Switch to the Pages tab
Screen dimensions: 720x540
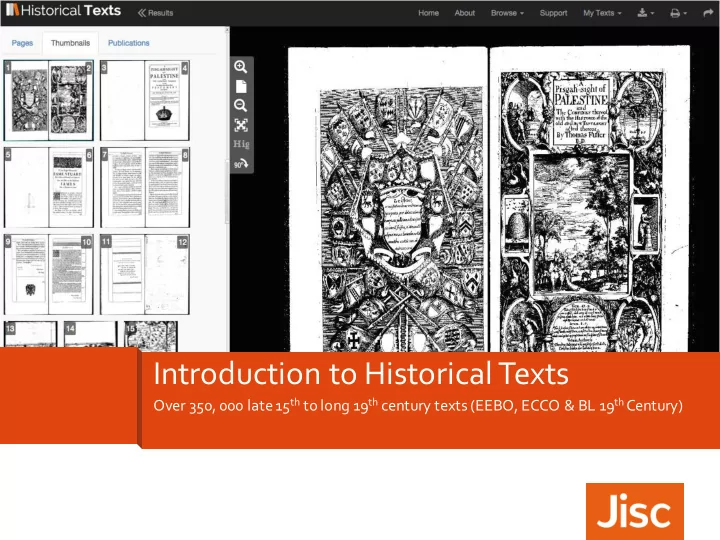(22, 43)
